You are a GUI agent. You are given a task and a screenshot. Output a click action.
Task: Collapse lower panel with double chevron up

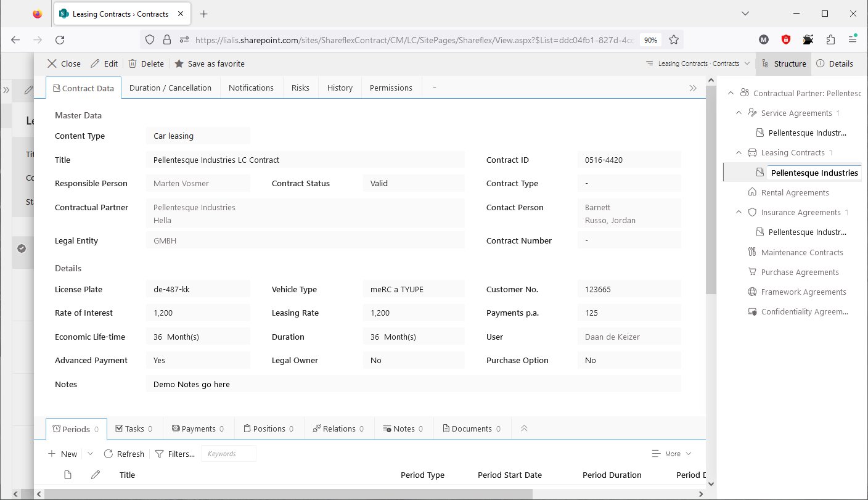[x=524, y=428]
